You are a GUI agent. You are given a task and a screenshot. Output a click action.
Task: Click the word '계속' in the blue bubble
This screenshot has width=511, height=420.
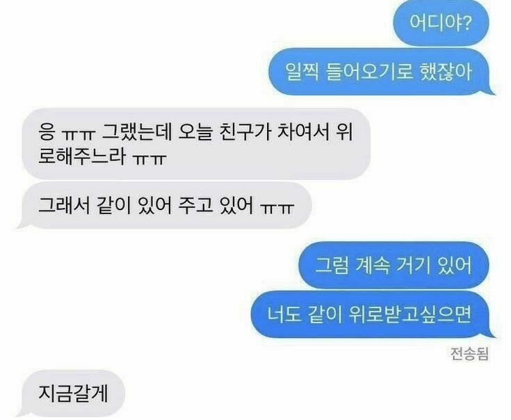(371, 265)
